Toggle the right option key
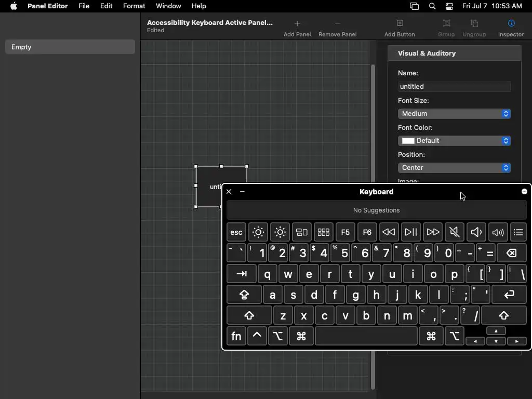Screen dimensions: 532x399 click(x=454, y=336)
